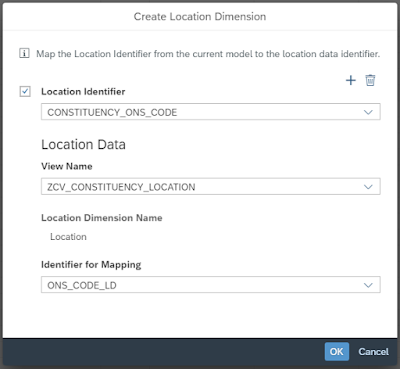
Task: Click the Create Location Dimension title
Action: tap(200, 17)
